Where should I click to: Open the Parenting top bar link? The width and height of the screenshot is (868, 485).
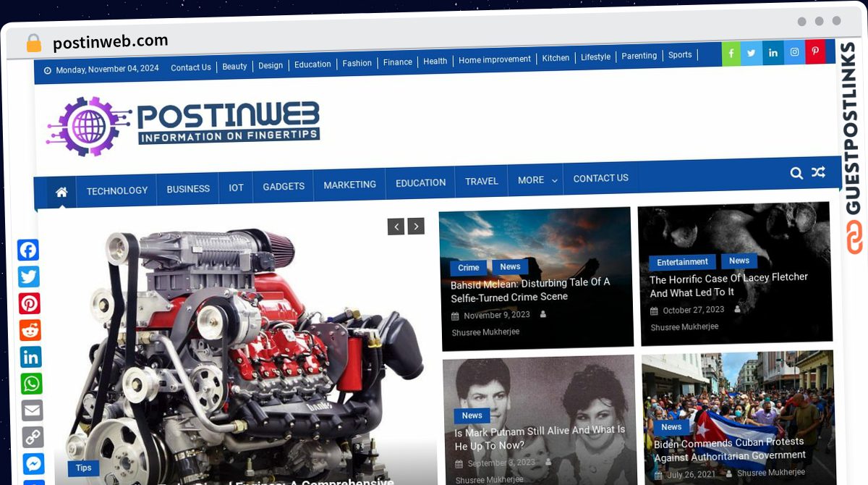(639, 56)
